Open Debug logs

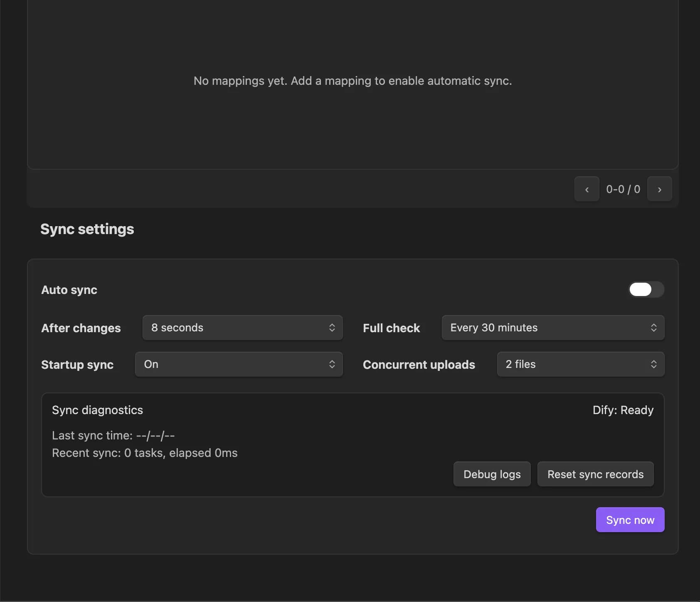[x=492, y=474]
